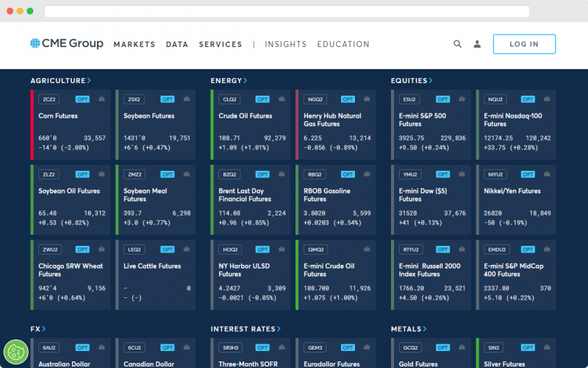This screenshot has height=368, width=588.
Task: Open Live Cattle Futures title
Action: (152, 266)
